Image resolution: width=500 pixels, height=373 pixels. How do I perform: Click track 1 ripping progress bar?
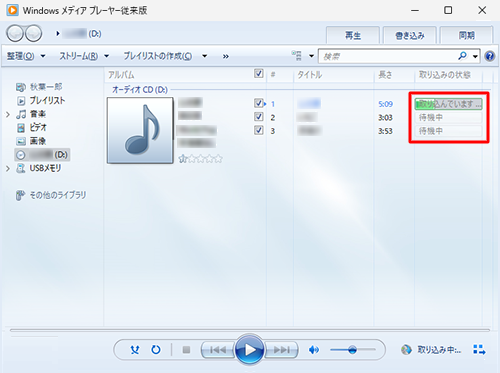pyautogui.click(x=448, y=104)
